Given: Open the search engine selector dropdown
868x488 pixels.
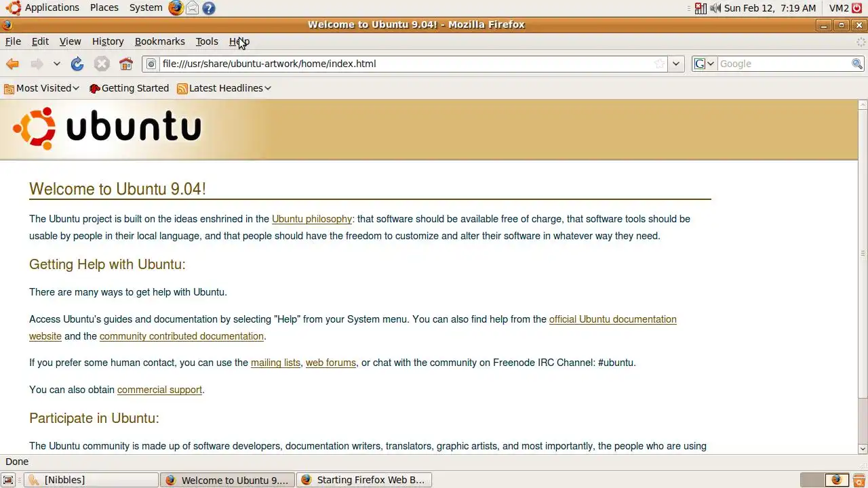Looking at the screenshot, I should [704, 64].
